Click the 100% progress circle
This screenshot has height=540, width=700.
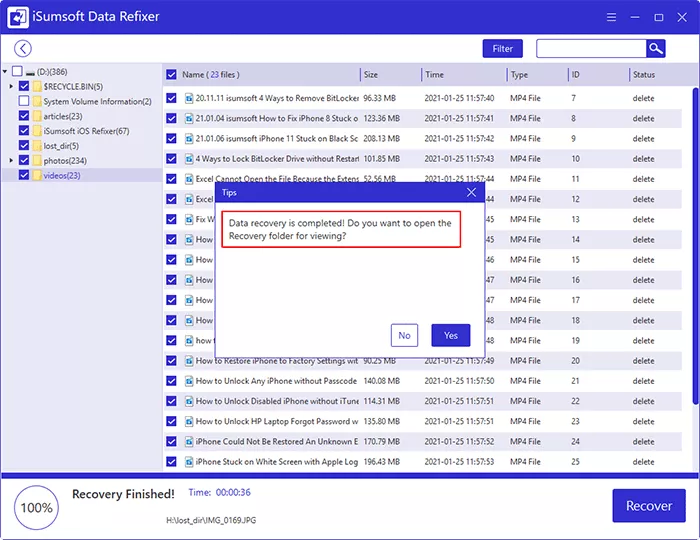point(37,507)
